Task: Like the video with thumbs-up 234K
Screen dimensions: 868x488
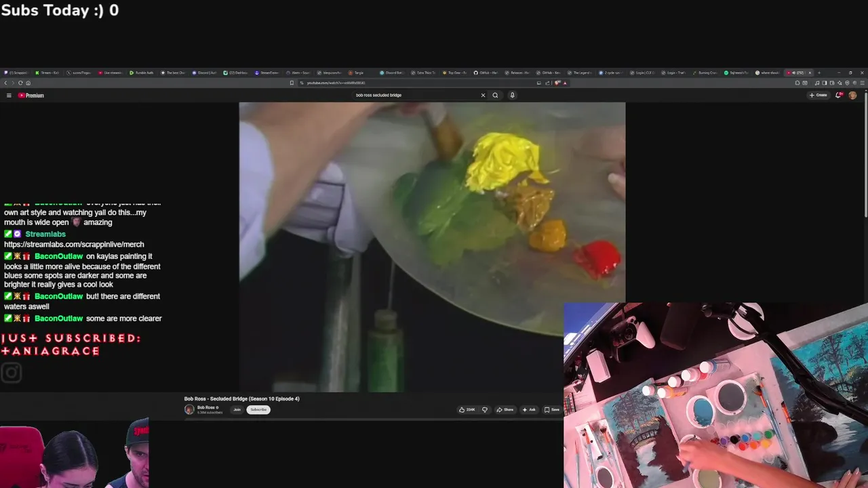Action: (x=467, y=409)
